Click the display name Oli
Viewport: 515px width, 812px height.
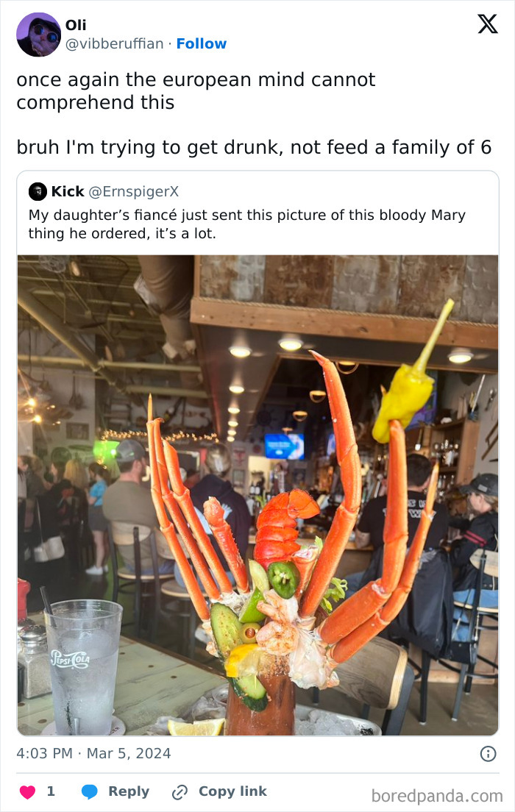pos(76,25)
